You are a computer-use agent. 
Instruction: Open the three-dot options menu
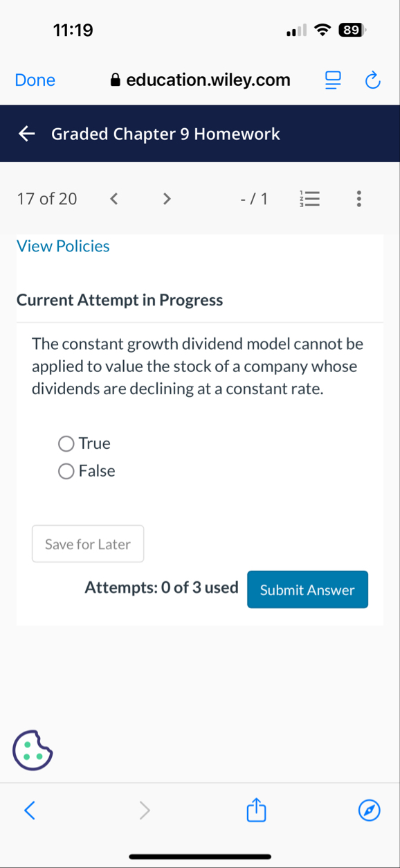click(x=358, y=199)
